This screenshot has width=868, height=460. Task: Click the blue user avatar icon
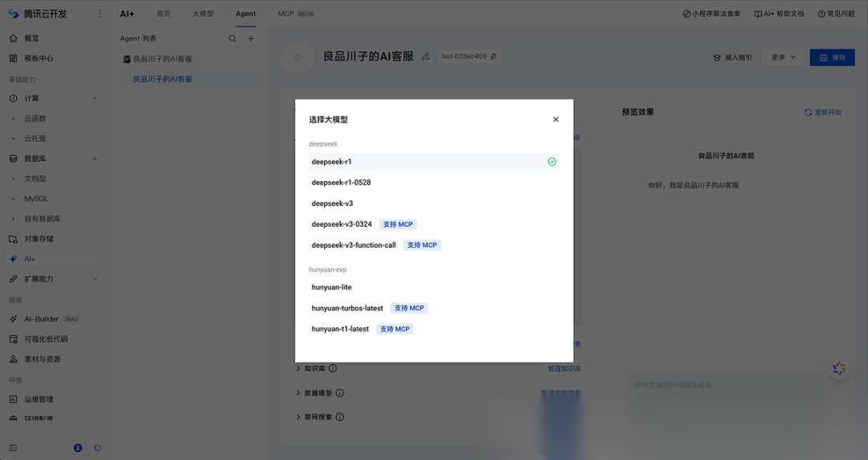coord(78,448)
